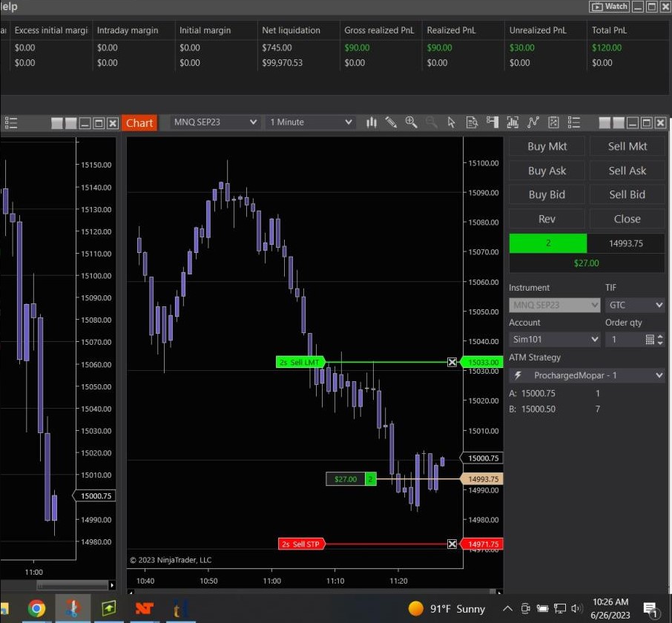Click the Unrealized PnL column header
This screenshot has width=672, height=623.
[x=538, y=30]
